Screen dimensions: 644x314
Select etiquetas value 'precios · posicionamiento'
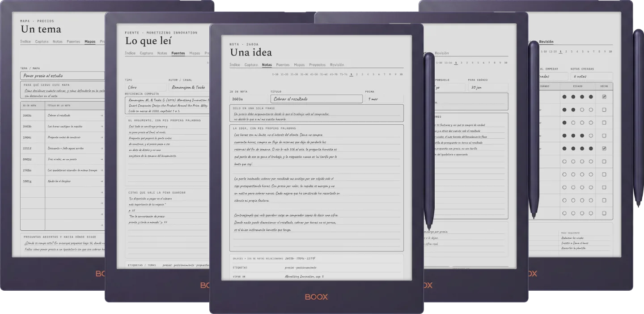[301, 267]
